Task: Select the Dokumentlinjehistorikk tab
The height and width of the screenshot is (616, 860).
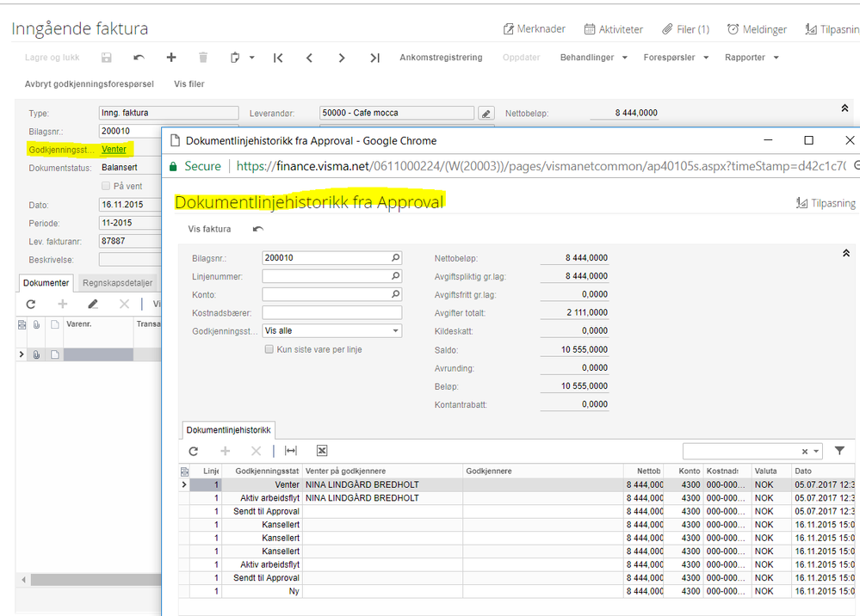Action: 228,430
